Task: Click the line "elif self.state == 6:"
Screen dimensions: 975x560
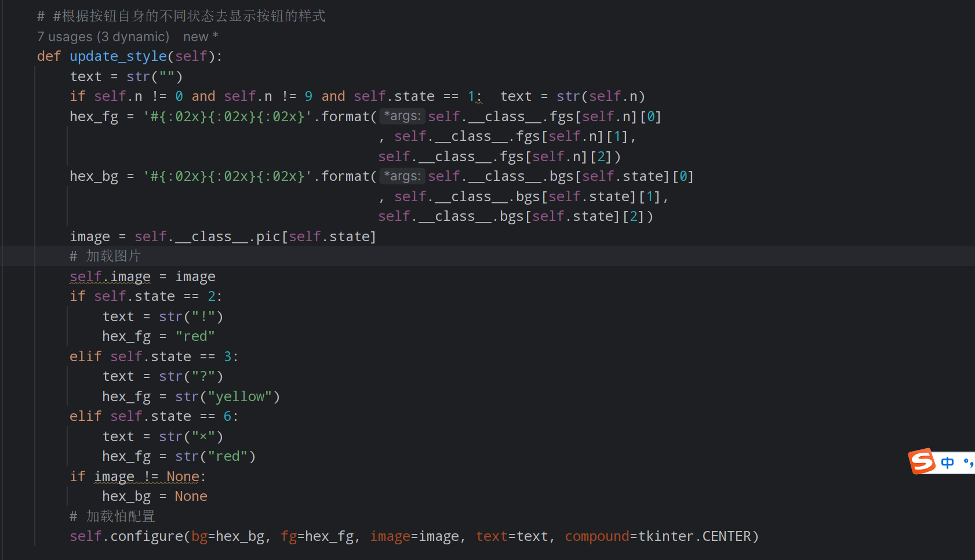Action: (x=154, y=416)
